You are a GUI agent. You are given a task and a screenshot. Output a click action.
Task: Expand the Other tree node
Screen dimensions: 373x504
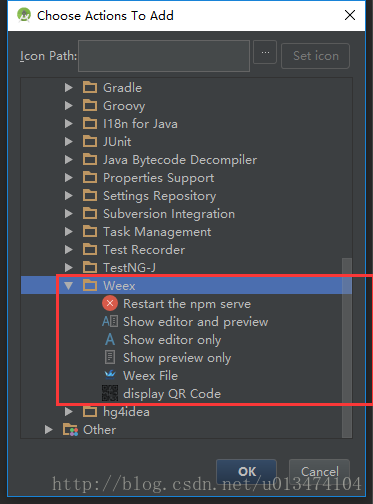pyautogui.click(x=49, y=430)
